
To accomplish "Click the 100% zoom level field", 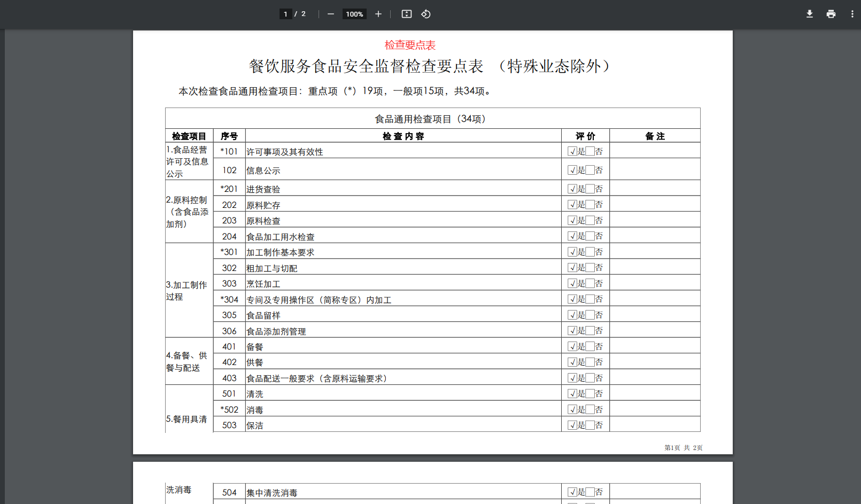I will pos(354,14).
